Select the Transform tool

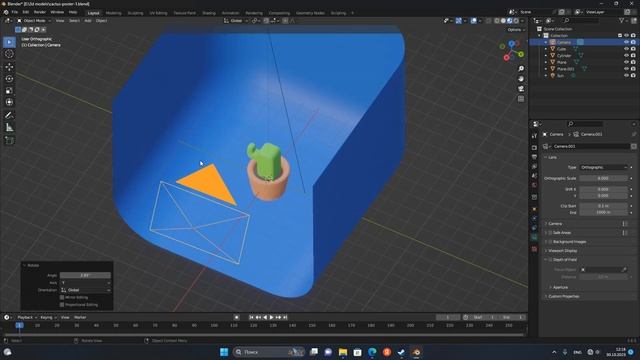[9, 102]
